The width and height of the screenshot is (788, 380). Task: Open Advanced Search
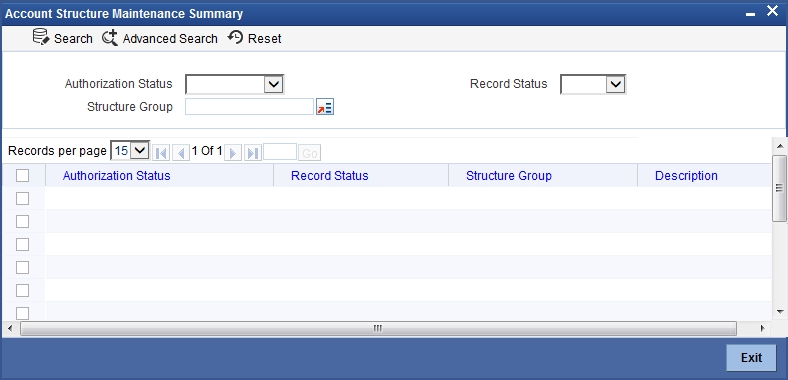click(160, 38)
